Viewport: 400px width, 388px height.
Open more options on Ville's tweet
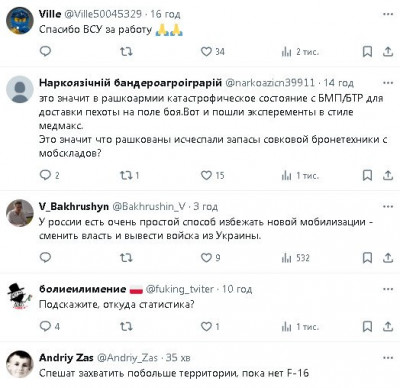[x=388, y=14]
